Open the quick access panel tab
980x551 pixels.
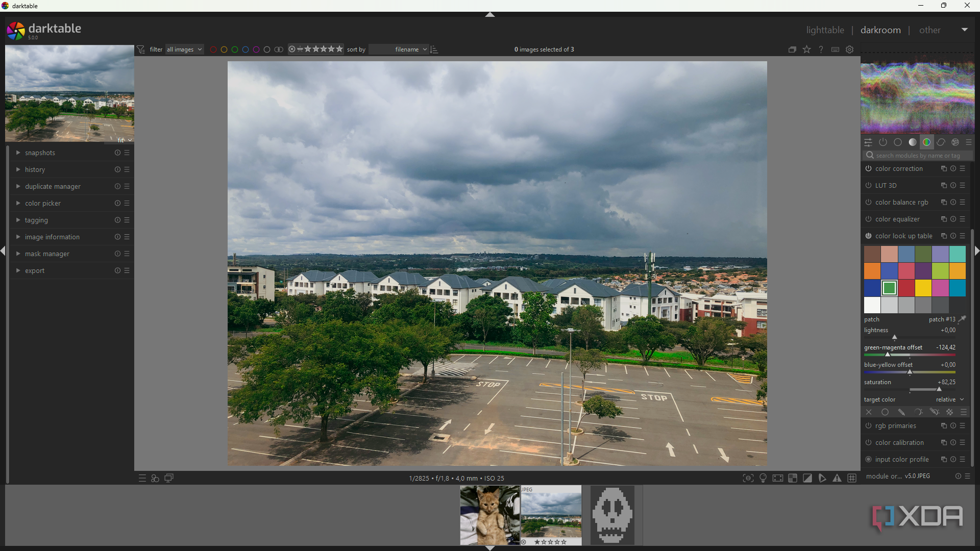tap(868, 142)
